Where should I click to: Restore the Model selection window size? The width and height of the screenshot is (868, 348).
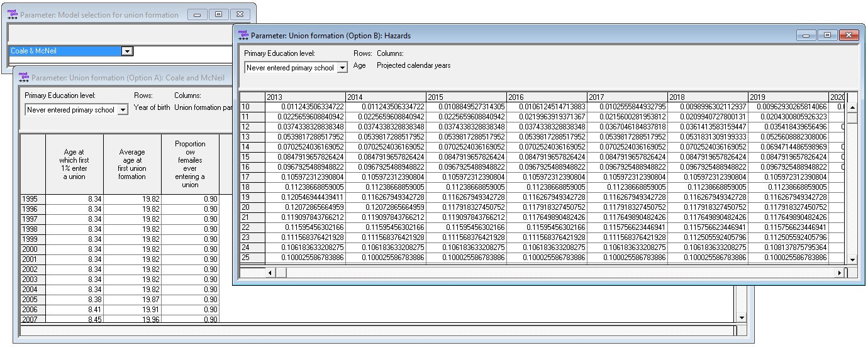click(218, 14)
